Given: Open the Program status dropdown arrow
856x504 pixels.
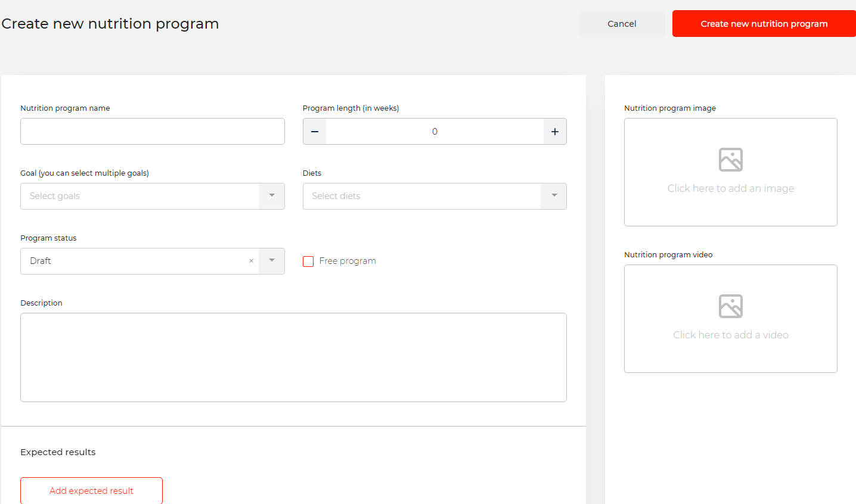Looking at the screenshot, I should 272,261.
